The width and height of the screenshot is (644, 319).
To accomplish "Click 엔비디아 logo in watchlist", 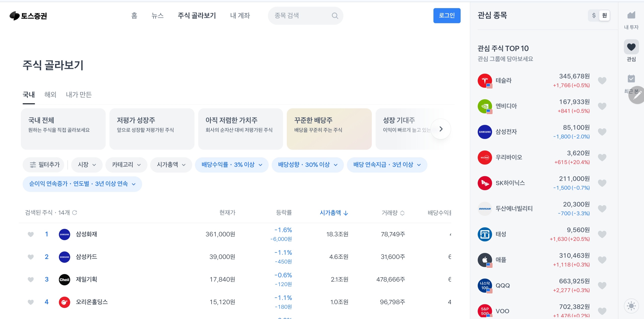I will click(485, 106).
